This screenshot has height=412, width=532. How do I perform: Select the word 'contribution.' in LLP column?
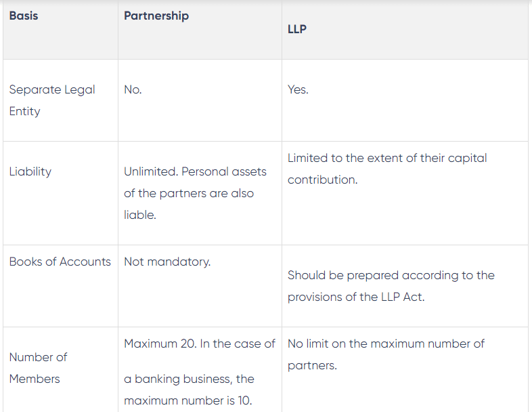[322, 180]
